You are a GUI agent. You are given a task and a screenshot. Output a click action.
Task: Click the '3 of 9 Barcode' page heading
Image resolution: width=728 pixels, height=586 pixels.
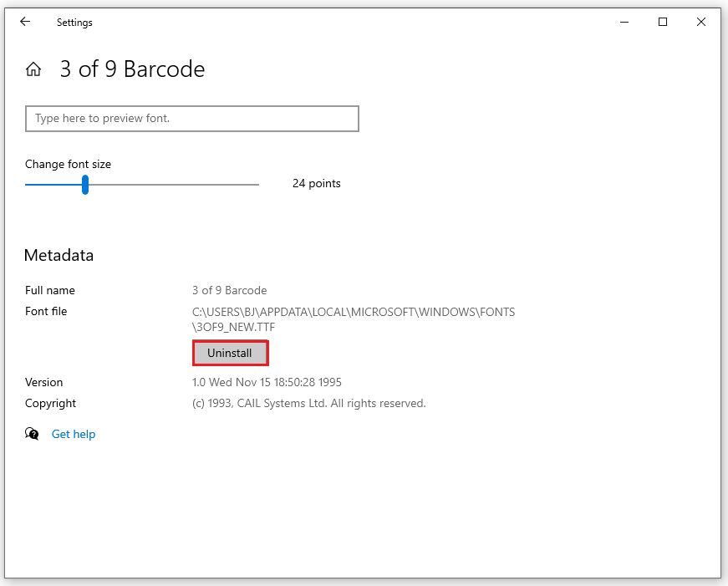[132, 69]
